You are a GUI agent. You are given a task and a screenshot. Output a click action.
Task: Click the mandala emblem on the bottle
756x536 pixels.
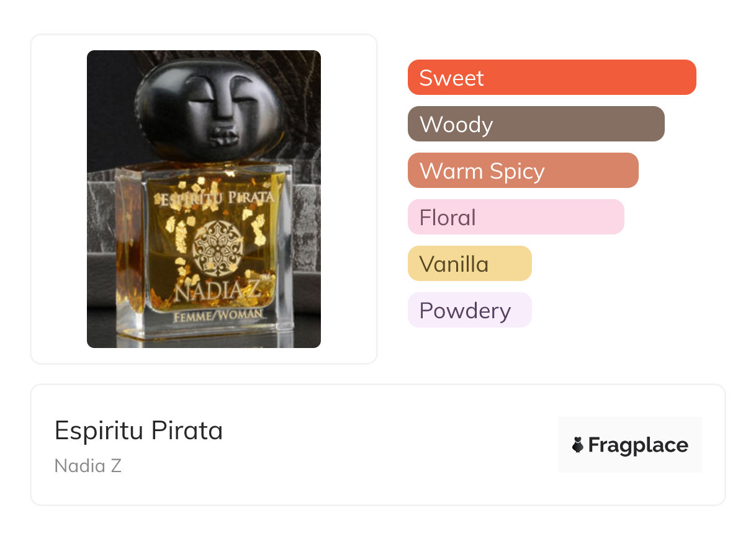[x=217, y=248]
